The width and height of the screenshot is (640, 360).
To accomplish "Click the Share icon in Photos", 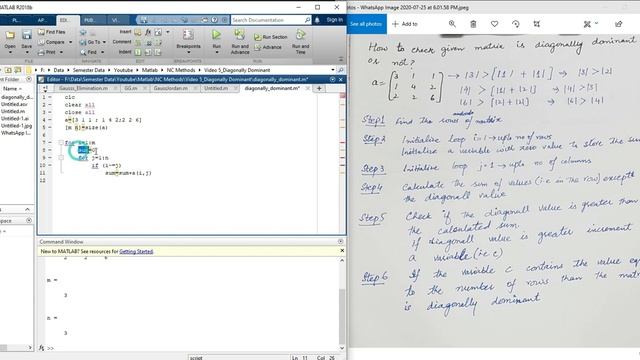I will coord(619,24).
